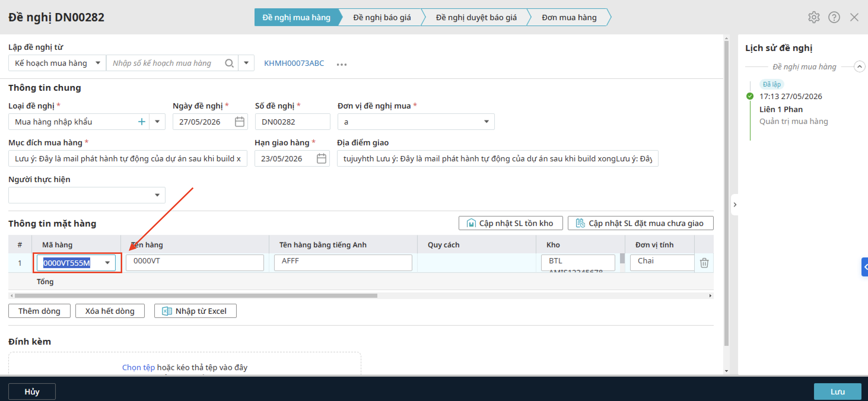Image resolution: width=868 pixels, height=401 pixels.
Task: Add new request type with plus icon
Action: click(142, 122)
